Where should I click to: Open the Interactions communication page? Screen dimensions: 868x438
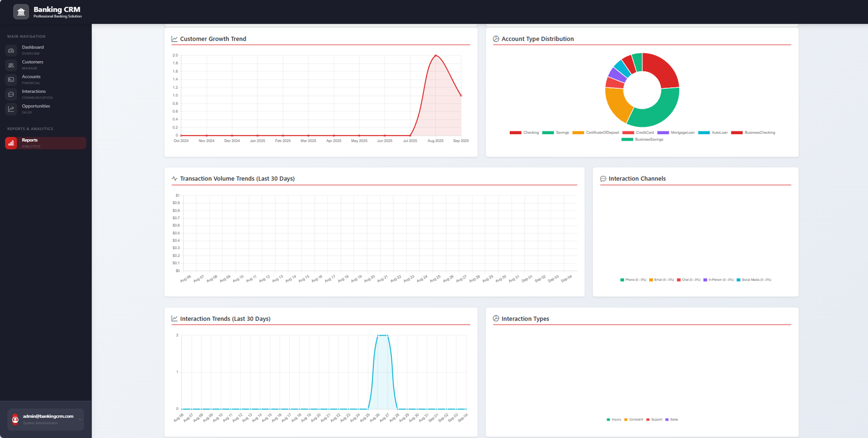click(x=34, y=92)
